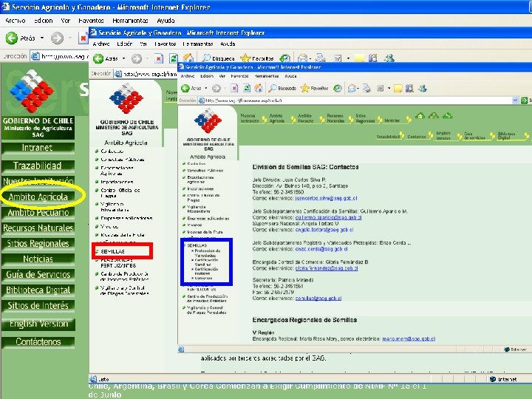The image size is (532, 399).
Task: Click the Edit document icon in the front window
Action: [381, 89]
